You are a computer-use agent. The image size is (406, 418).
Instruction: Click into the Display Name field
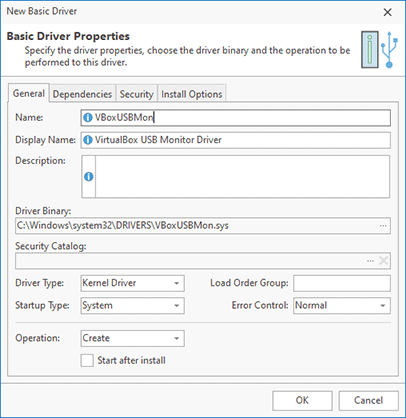[x=235, y=140]
